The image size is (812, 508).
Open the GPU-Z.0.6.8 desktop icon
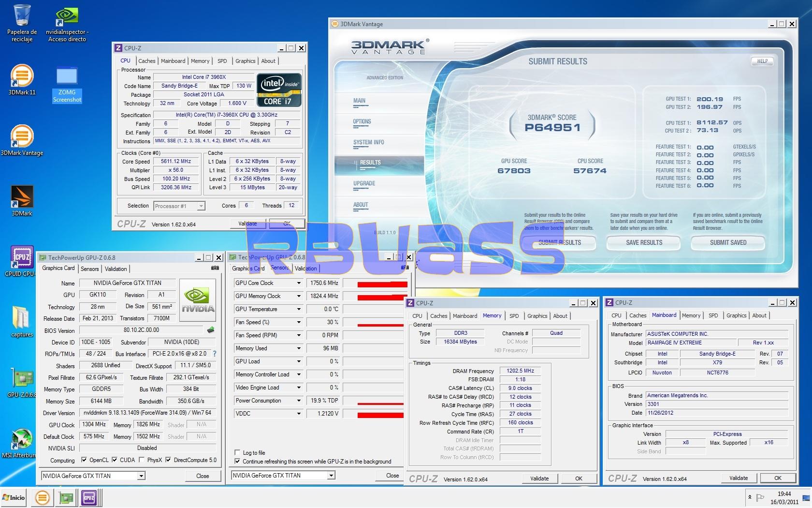[22, 382]
